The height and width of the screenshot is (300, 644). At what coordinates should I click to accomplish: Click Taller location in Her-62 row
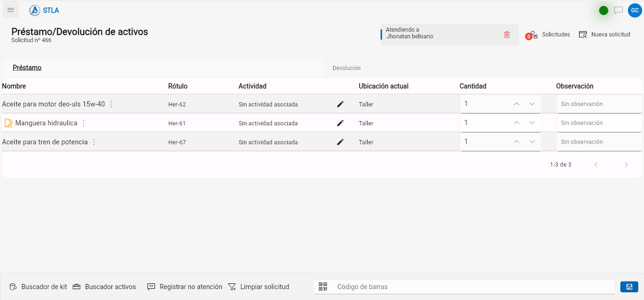(366, 105)
